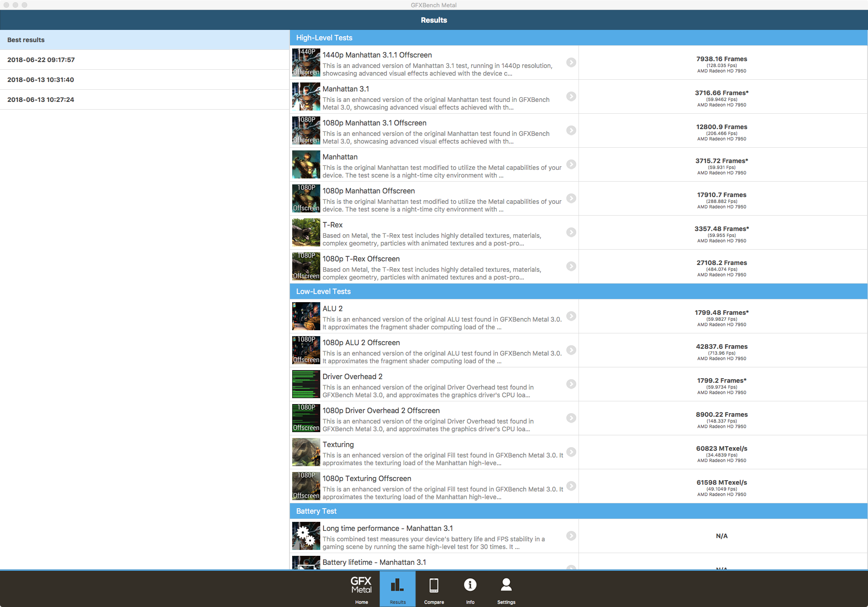Click the Texturing test thumbnail
Viewport: 868px width, 607px height.
pyautogui.click(x=306, y=452)
